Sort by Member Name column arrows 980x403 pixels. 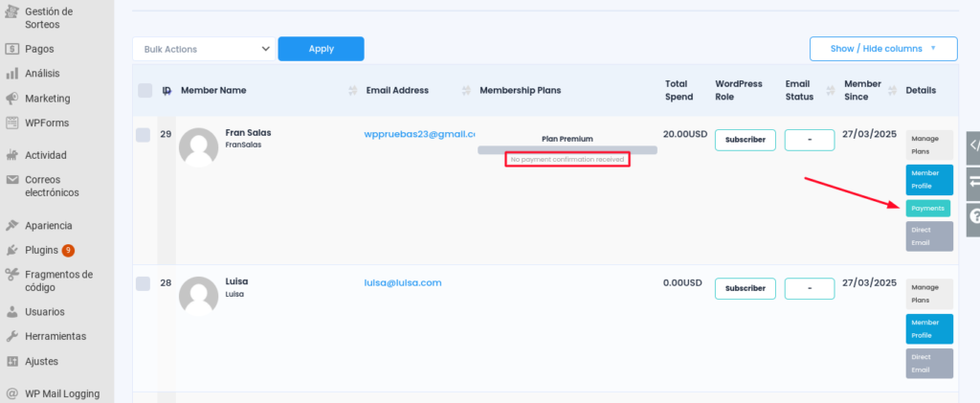coord(352,91)
